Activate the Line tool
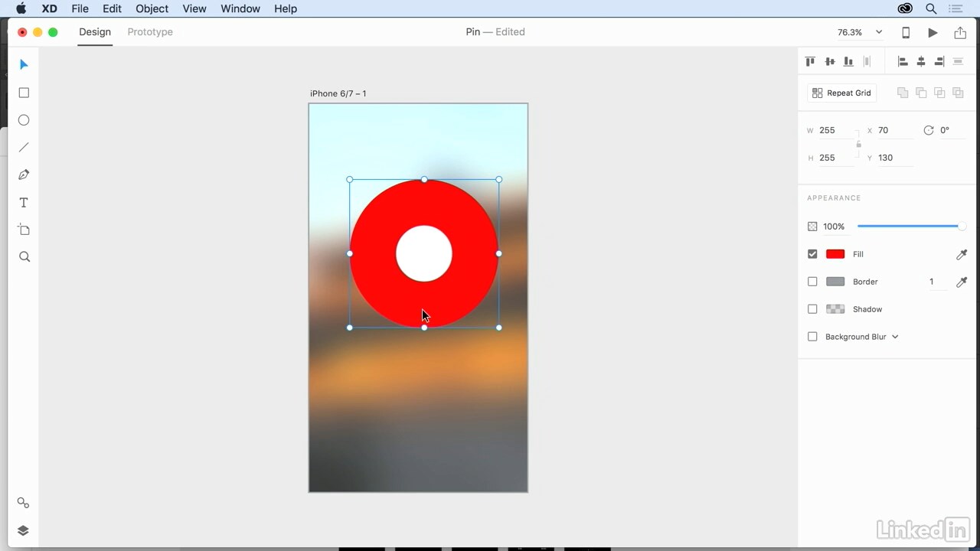Viewport: 980px width, 551px height. 24,148
